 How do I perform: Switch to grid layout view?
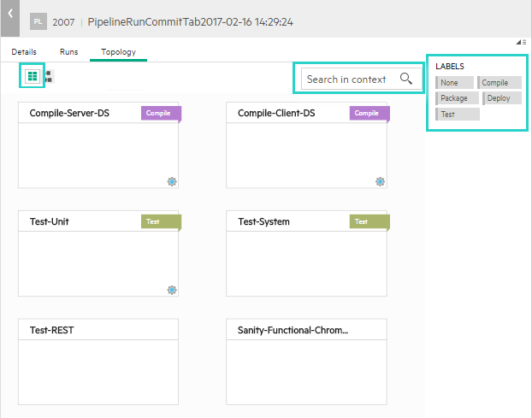click(33, 77)
